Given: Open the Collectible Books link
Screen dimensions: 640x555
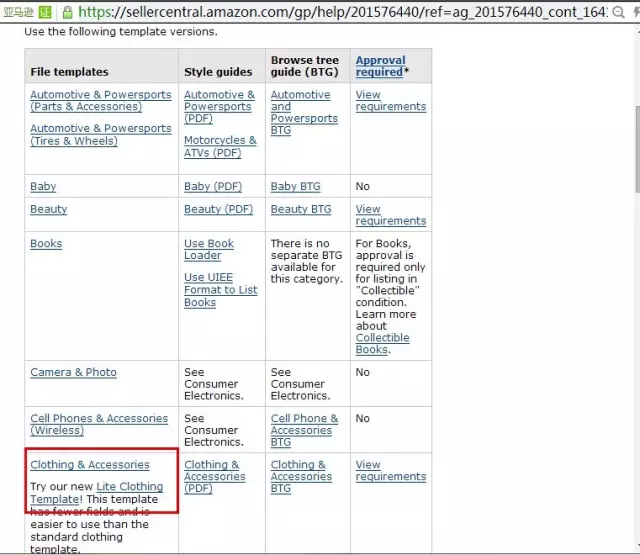Looking at the screenshot, I should coord(382,343).
